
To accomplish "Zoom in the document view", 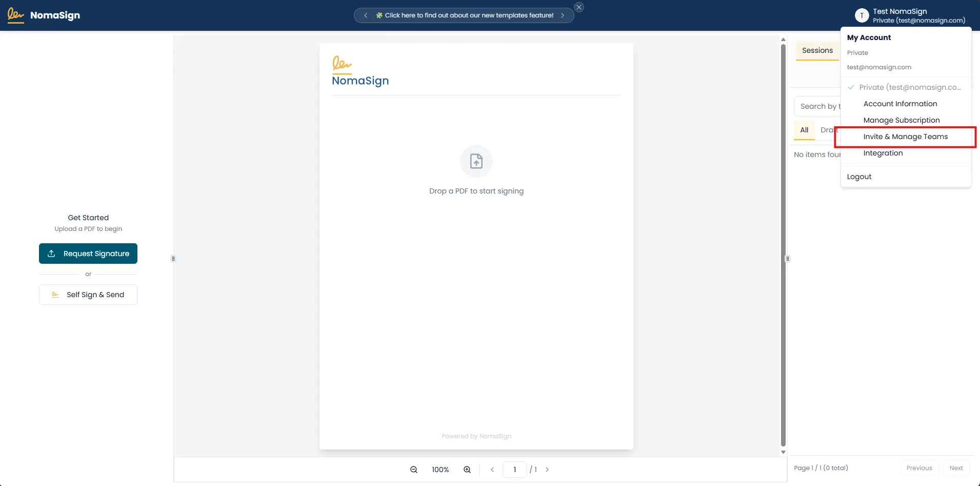I will pyautogui.click(x=467, y=470).
